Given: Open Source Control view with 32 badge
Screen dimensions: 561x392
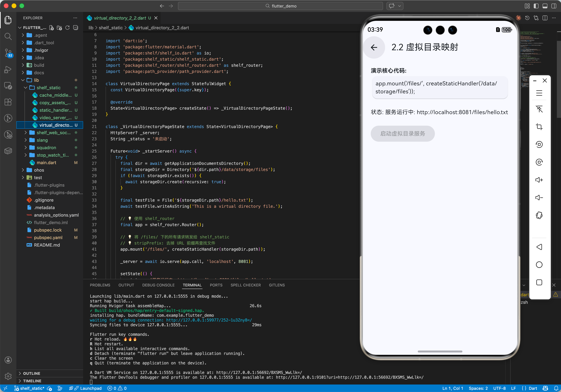Looking at the screenshot, I should (x=8, y=52).
